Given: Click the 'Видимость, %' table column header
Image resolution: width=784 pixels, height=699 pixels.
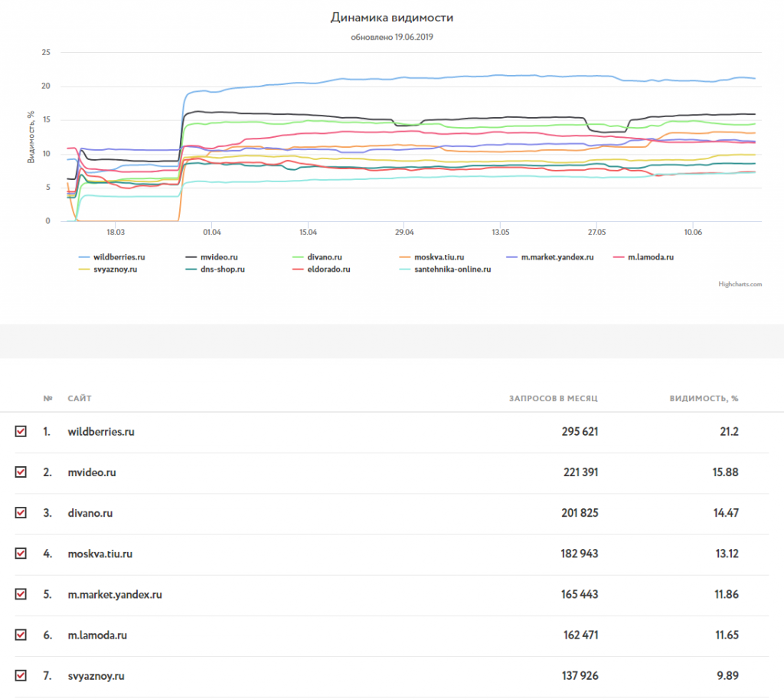Looking at the screenshot, I should pos(704,399).
